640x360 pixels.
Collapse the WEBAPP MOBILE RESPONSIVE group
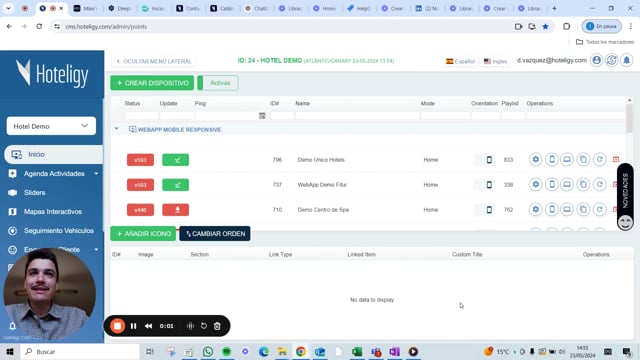point(117,129)
